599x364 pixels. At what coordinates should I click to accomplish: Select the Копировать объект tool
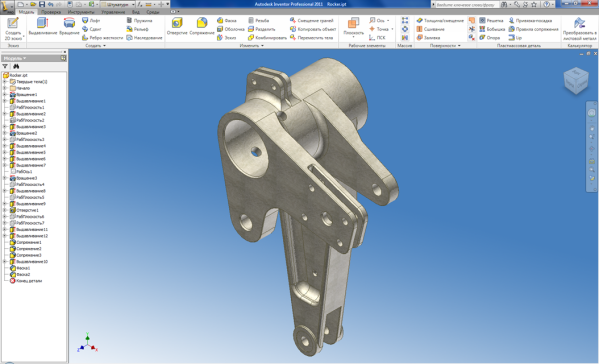[313, 29]
